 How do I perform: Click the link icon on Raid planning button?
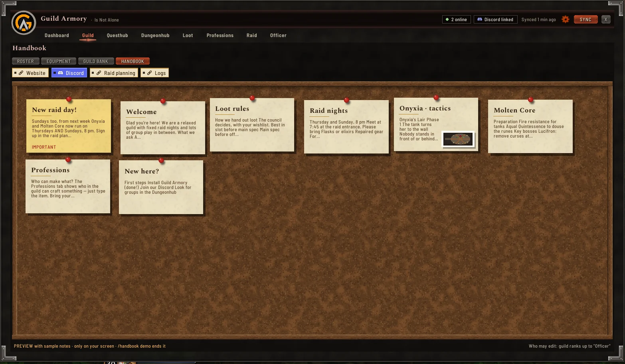click(99, 73)
